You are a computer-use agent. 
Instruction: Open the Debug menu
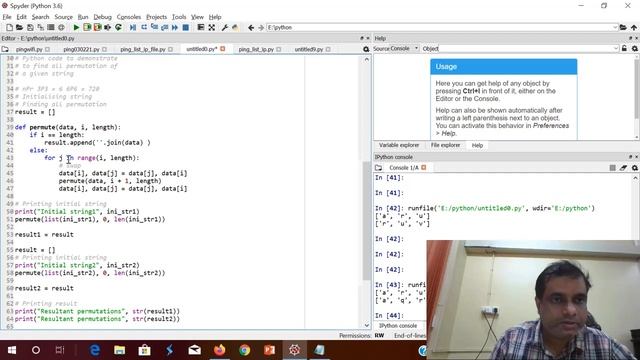point(102,17)
